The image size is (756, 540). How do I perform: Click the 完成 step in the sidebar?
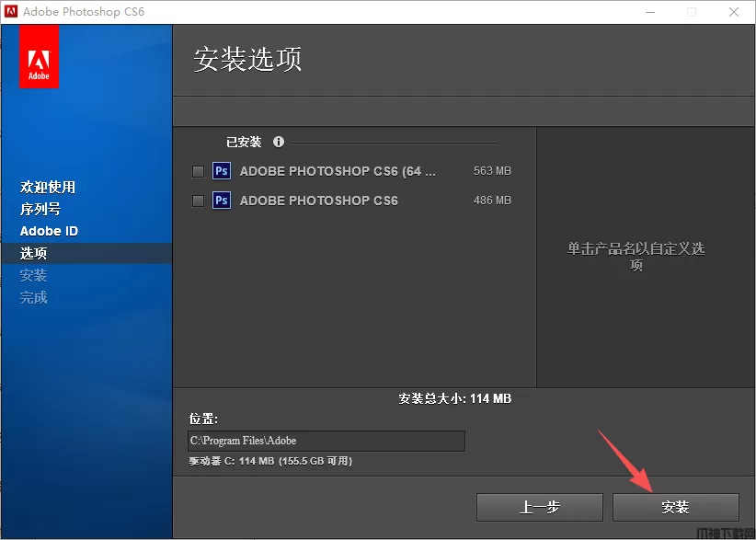click(34, 297)
